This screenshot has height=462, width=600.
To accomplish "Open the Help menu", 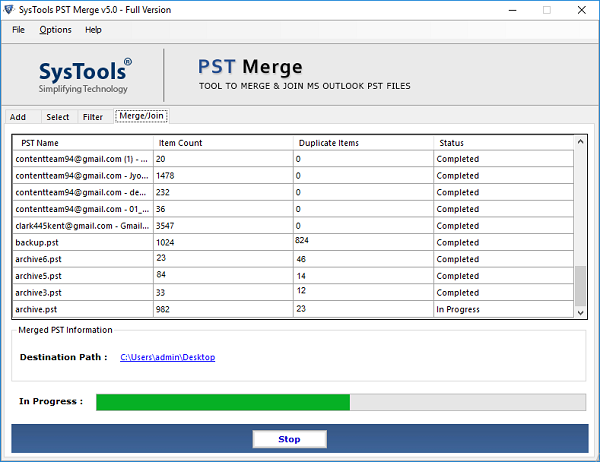I will point(93,30).
